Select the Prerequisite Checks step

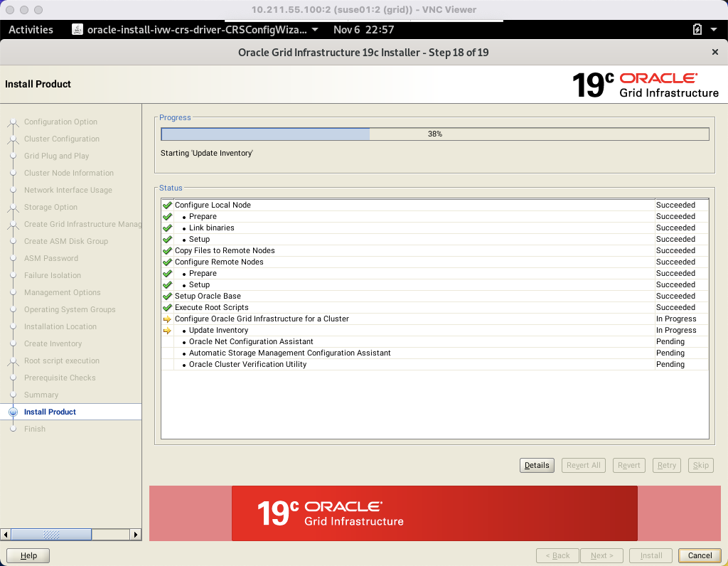click(60, 378)
